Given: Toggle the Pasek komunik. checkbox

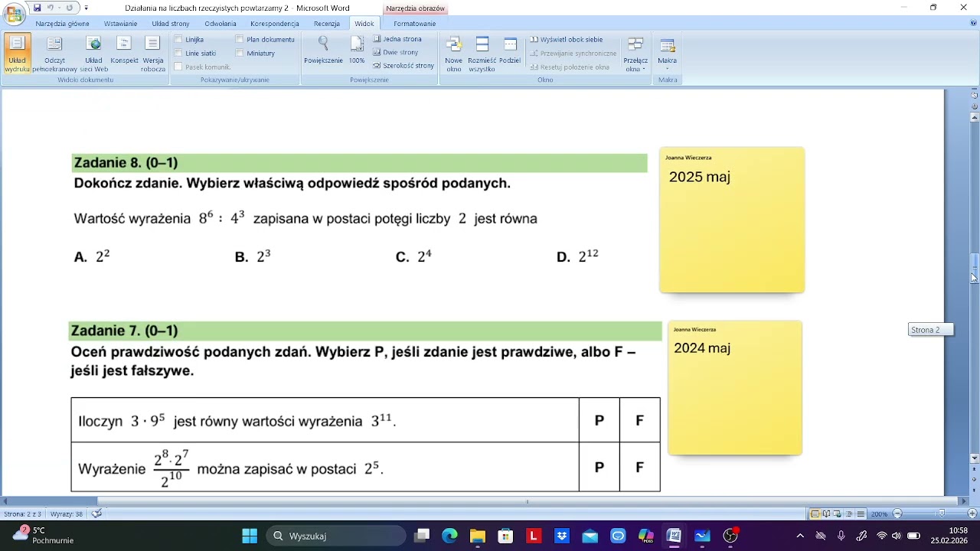Looking at the screenshot, I should pos(178,67).
